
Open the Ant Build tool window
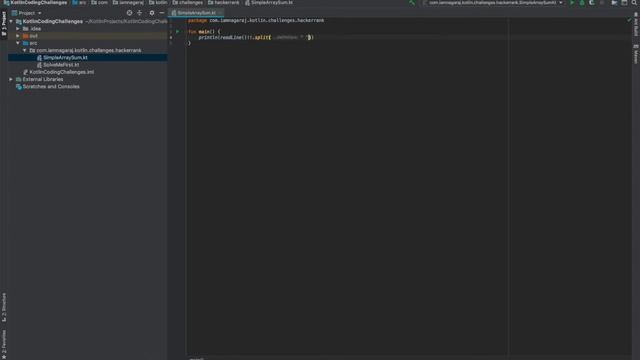pyautogui.click(x=636, y=24)
